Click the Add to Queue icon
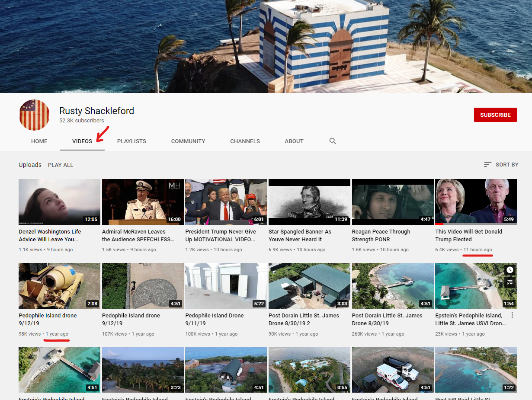Screen dimensions: 532x400 click(510, 282)
